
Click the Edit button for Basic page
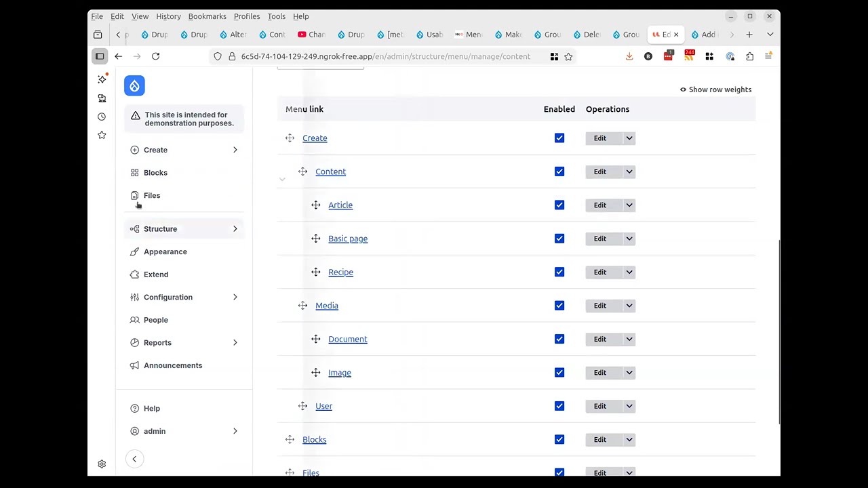[x=600, y=239]
